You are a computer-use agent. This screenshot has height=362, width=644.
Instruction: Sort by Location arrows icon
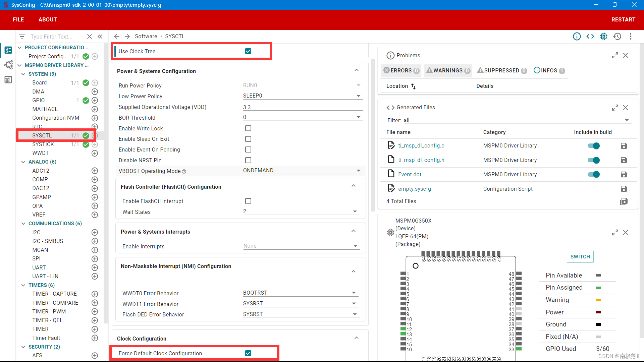(x=413, y=86)
